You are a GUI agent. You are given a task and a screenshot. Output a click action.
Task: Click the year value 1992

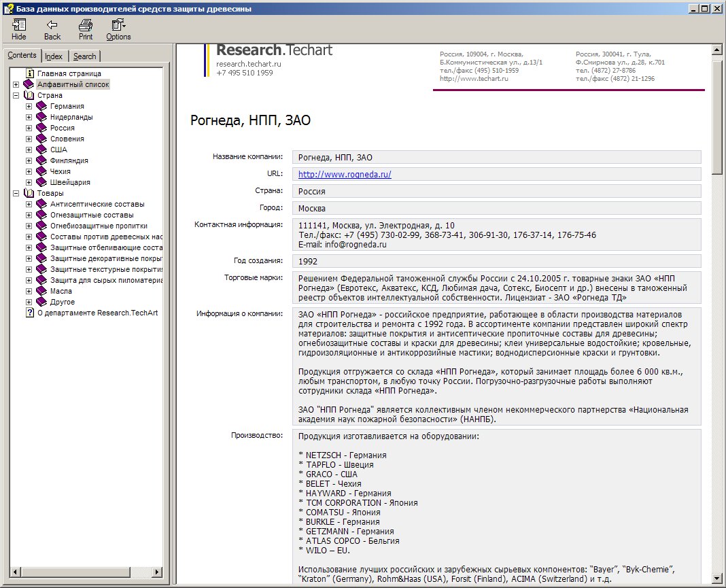(x=308, y=261)
